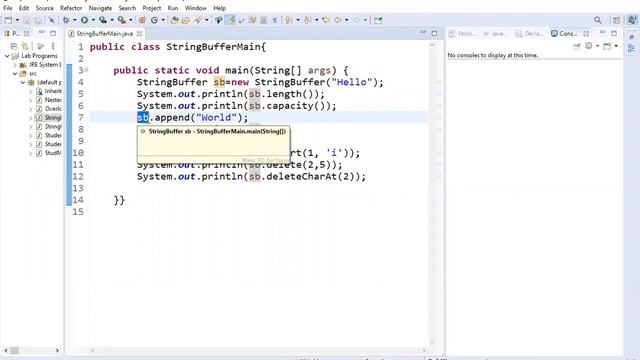Screen dimensions: 640x360
Task: Click the Coverage launch icon
Action: (103, 20)
